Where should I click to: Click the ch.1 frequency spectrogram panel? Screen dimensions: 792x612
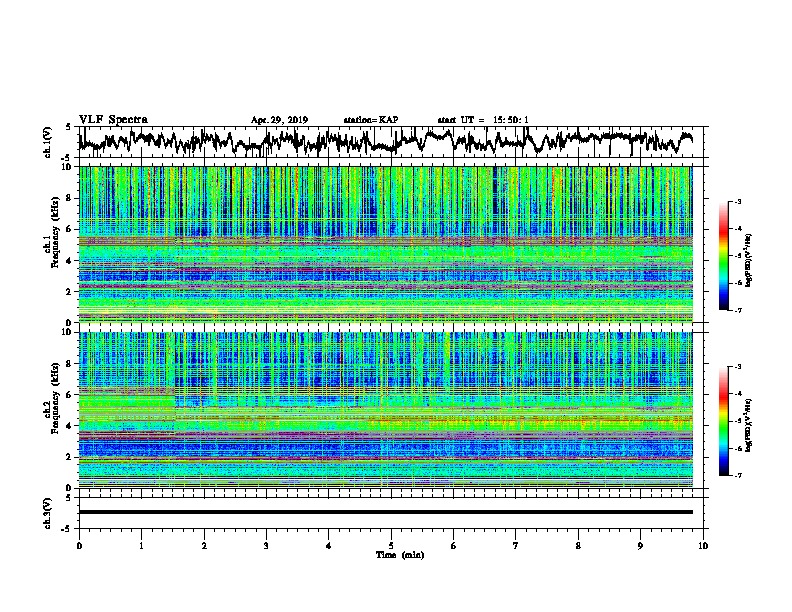pos(386,244)
